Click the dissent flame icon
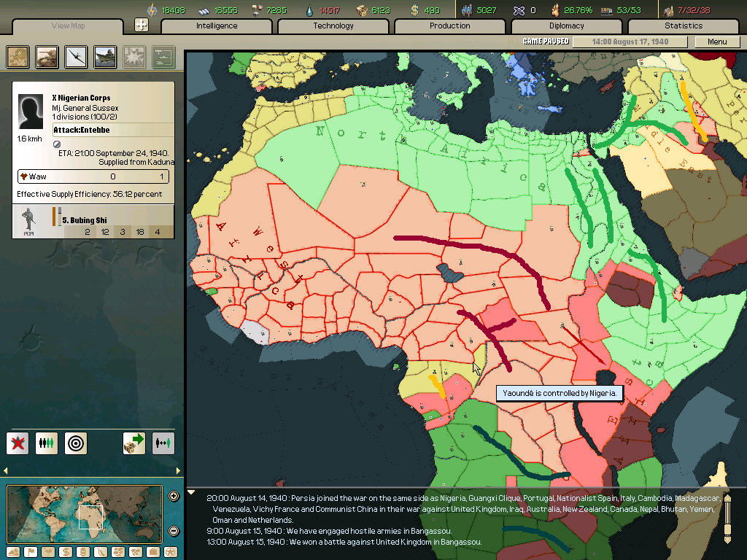This screenshot has width=747, height=560. [555, 10]
